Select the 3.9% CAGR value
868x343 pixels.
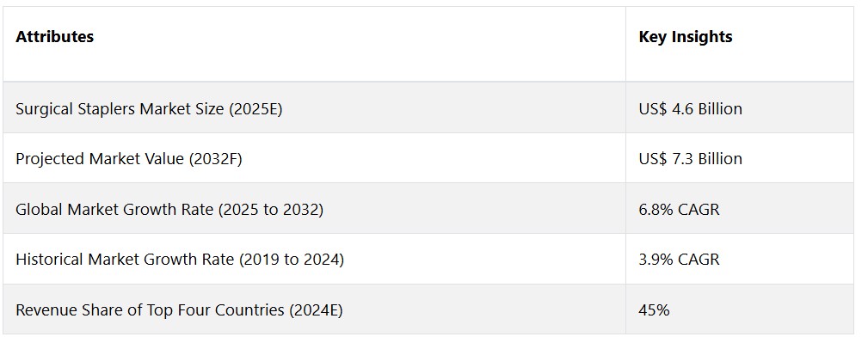(x=680, y=260)
